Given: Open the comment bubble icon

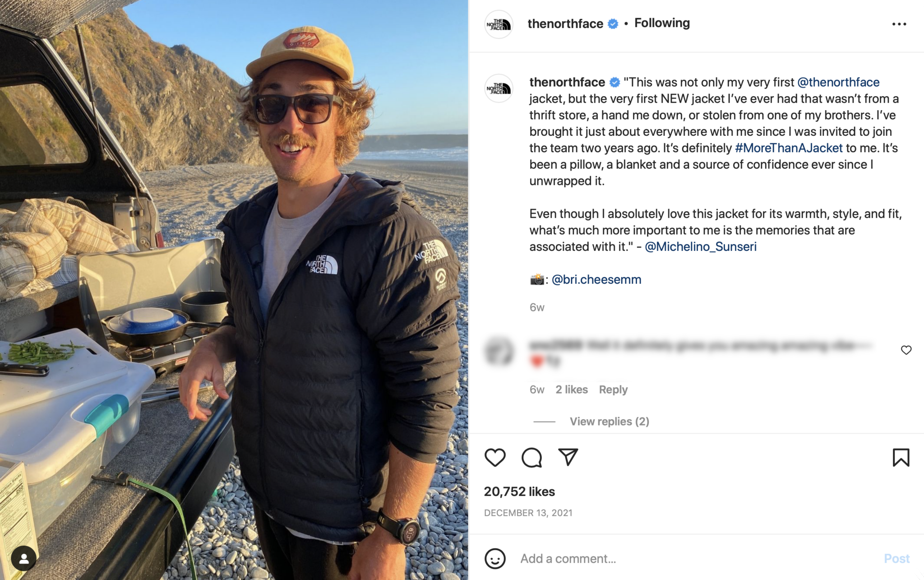Looking at the screenshot, I should tap(532, 457).
